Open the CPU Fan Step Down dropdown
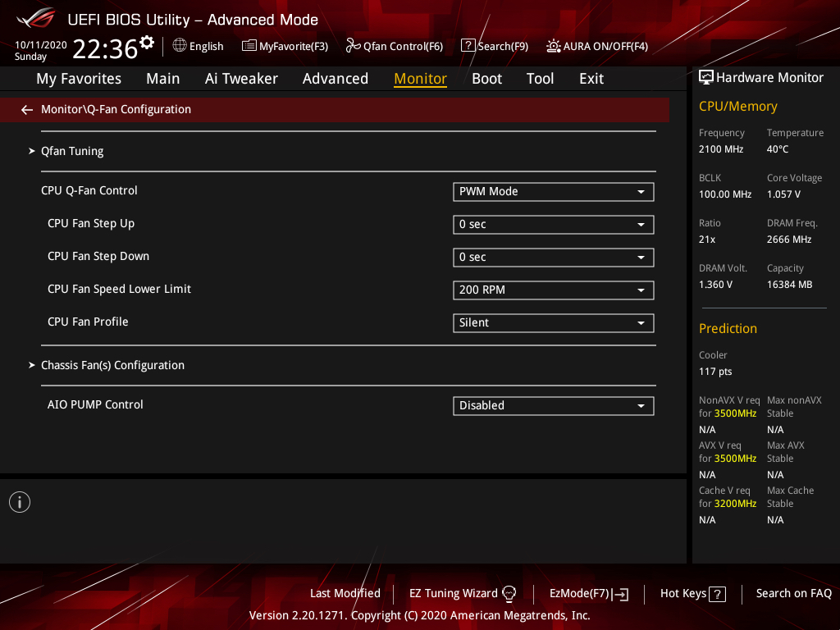 point(554,257)
